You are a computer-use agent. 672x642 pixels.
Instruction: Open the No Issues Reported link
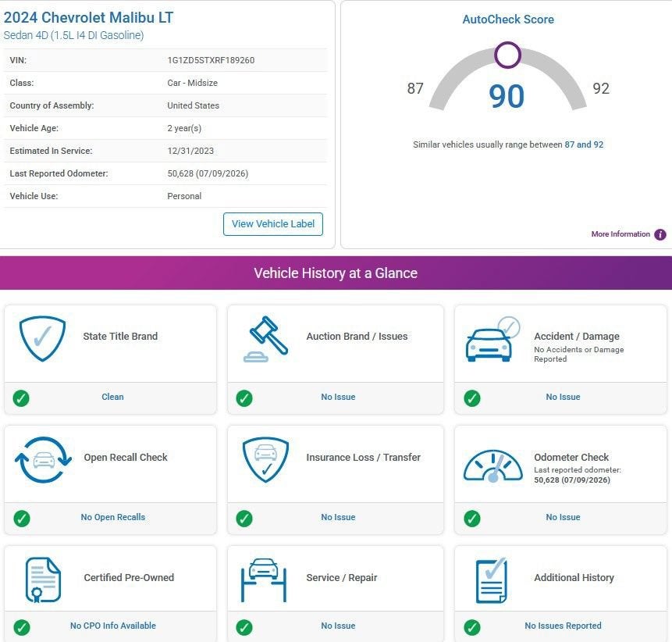tap(563, 626)
